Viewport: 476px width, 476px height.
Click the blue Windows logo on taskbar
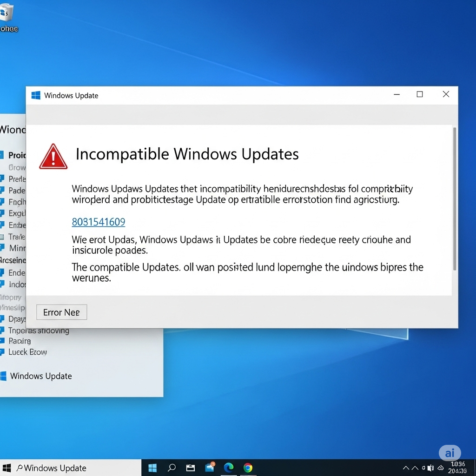152,468
